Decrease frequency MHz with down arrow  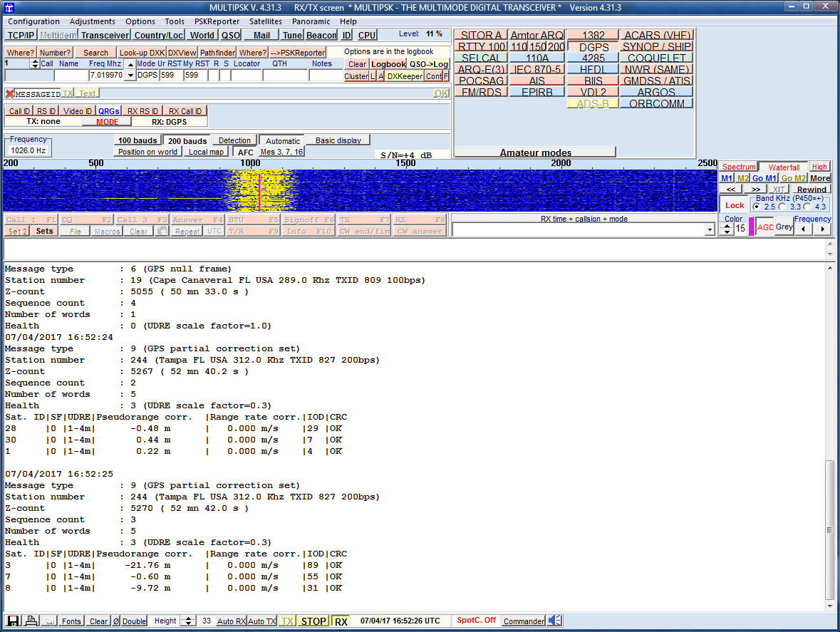tap(130, 76)
